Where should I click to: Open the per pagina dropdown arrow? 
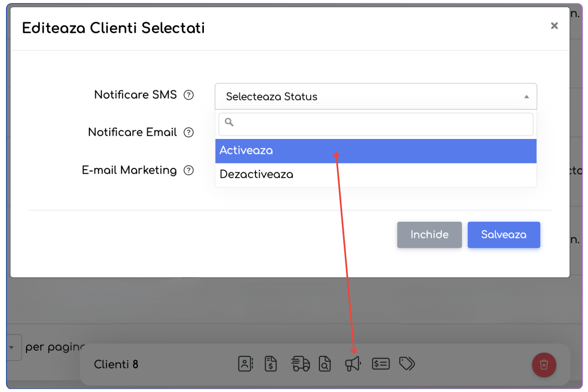[12, 347]
